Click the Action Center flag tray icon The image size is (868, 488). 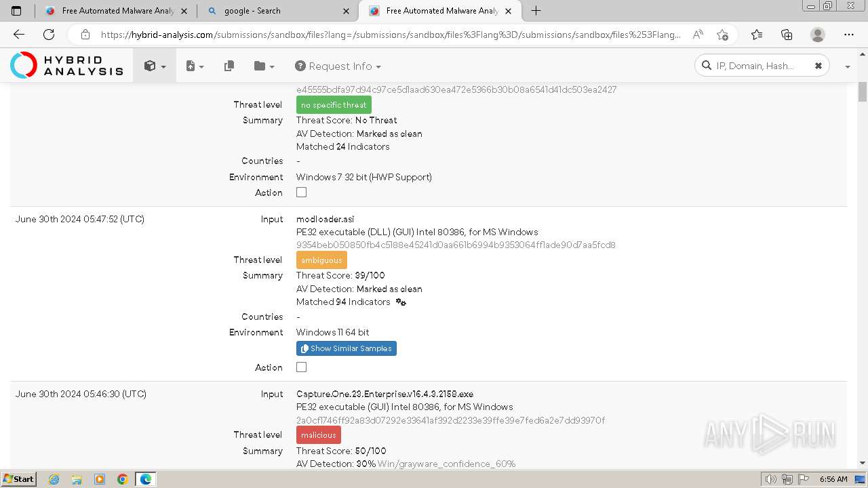(802, 479)
